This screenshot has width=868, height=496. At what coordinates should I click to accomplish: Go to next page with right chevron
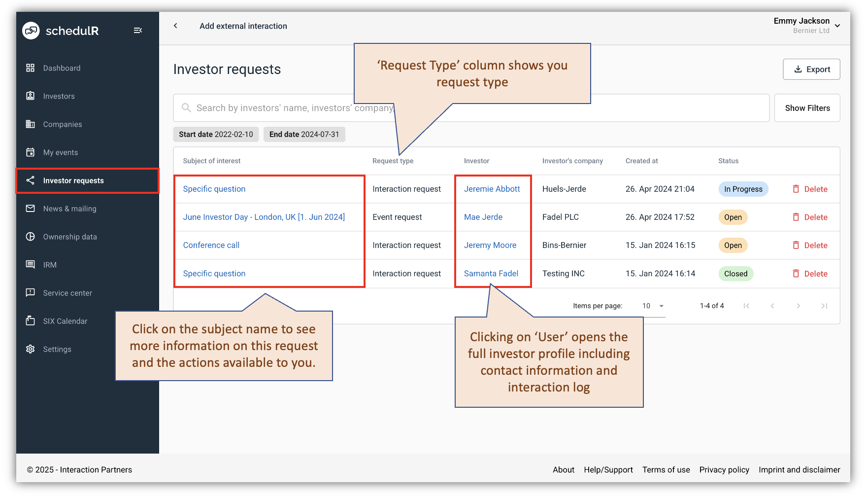(798, 306)
